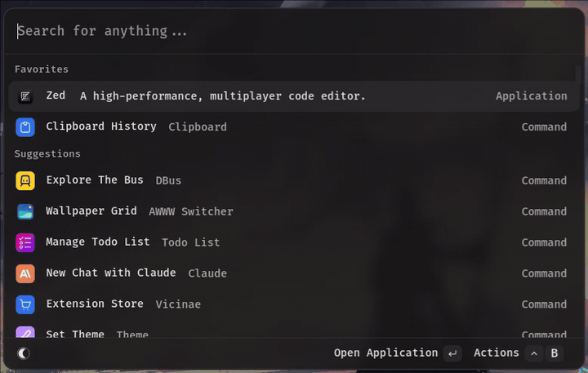588x373 pixels.
Task: Choose the Explore The Bus text label
Action: pyautogui.click(x=95, y=180)
